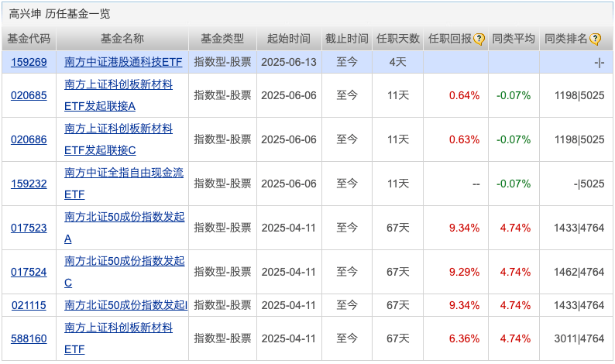The width and height of the screenshot is (615, 364).
Task: Click 至今 in the 159269 row
Action: [347, 62]
